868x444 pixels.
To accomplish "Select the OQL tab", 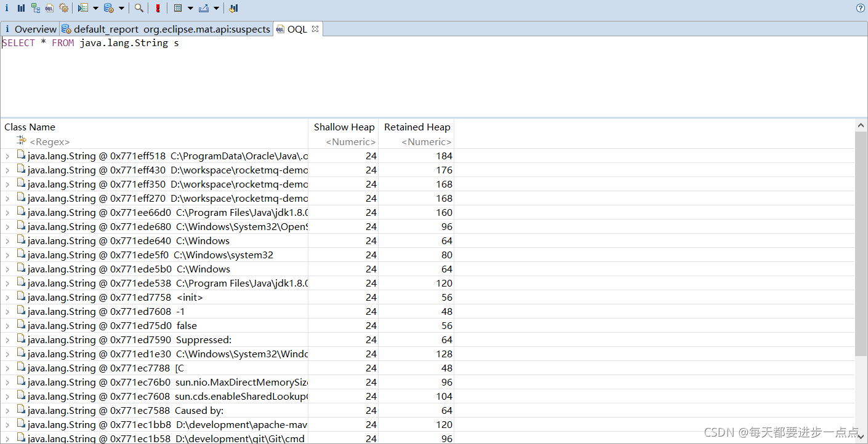I will pos(297,29).
